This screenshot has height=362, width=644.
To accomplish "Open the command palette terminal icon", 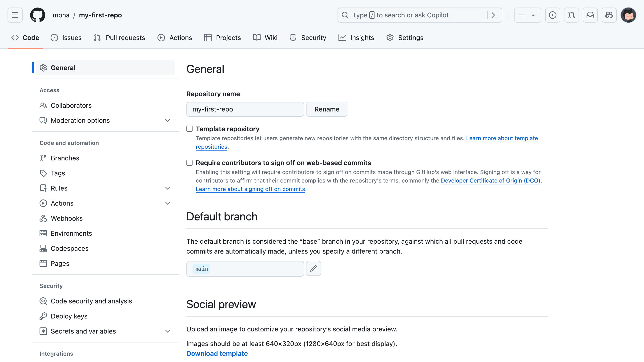I will (495, 15).
